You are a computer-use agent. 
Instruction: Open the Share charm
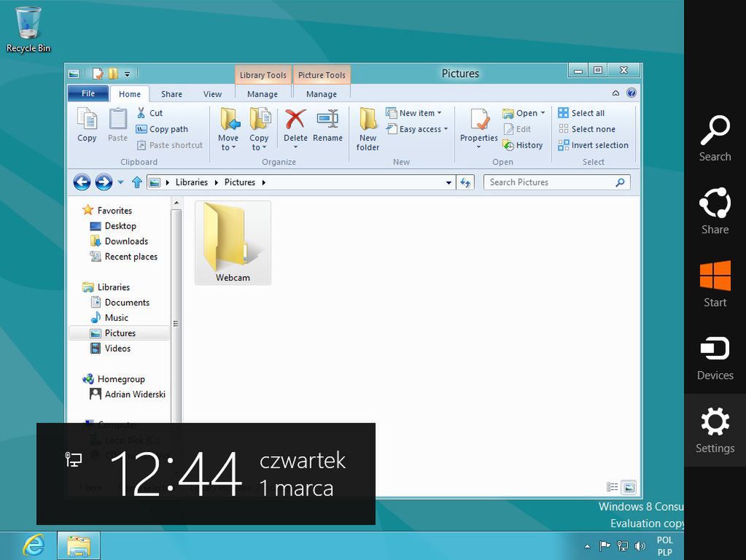point(715,211)
